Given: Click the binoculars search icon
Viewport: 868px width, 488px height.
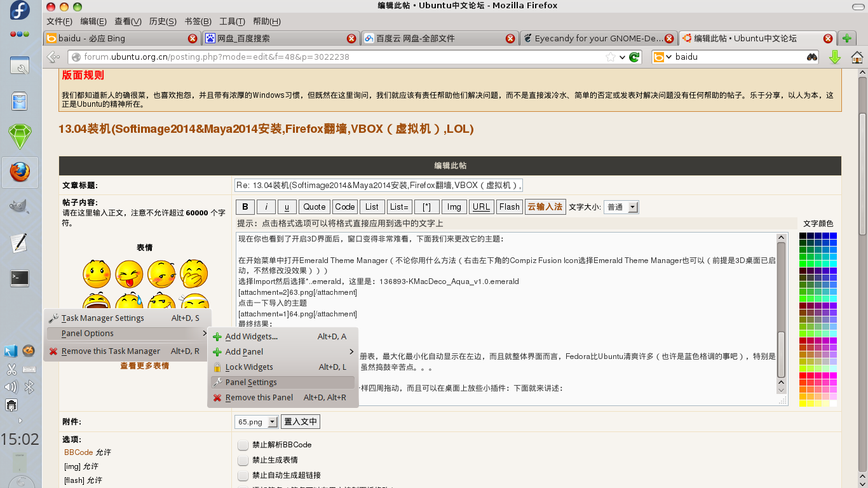Looking at the screenshot, I should click(x=812, y=57).
